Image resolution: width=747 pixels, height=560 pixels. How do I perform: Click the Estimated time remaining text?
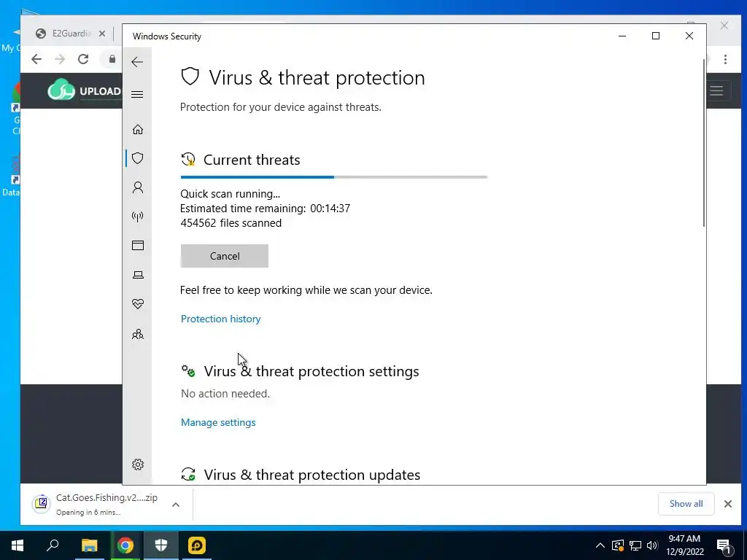tap(265, 209)
